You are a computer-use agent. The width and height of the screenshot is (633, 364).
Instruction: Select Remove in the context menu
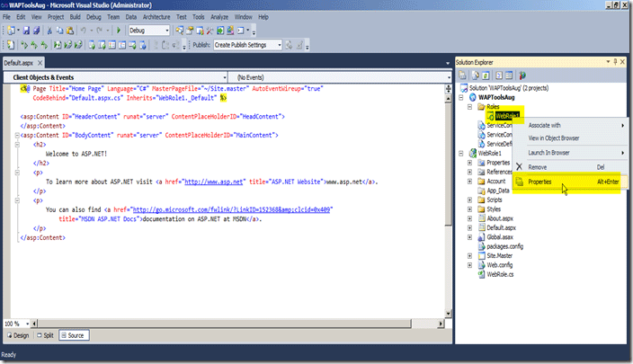pos(570,167)
